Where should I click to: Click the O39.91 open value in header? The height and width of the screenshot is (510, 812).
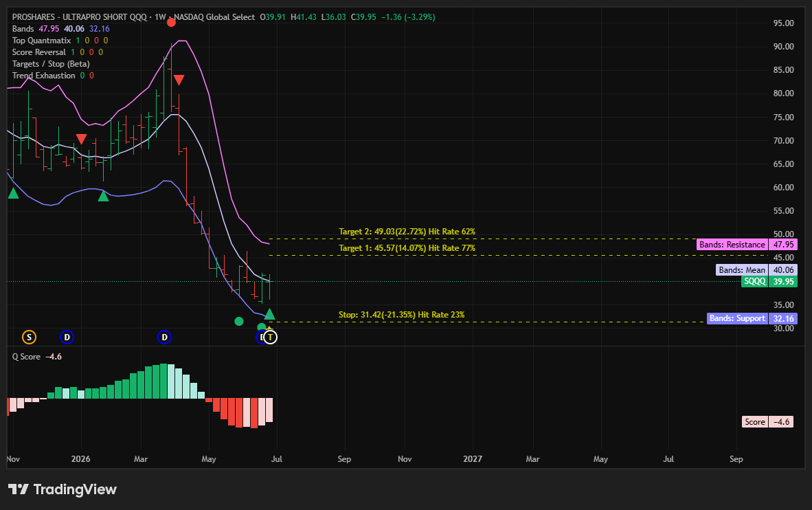273,17
